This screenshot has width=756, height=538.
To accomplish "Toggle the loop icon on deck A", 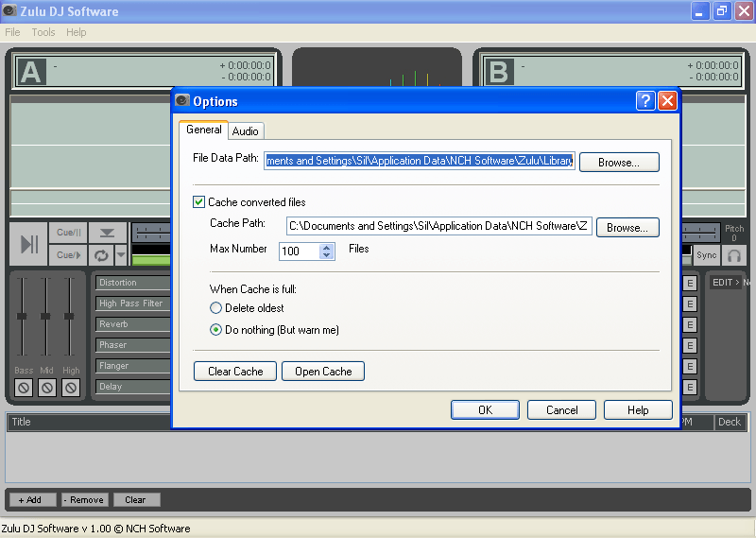I will pos(101,254).
